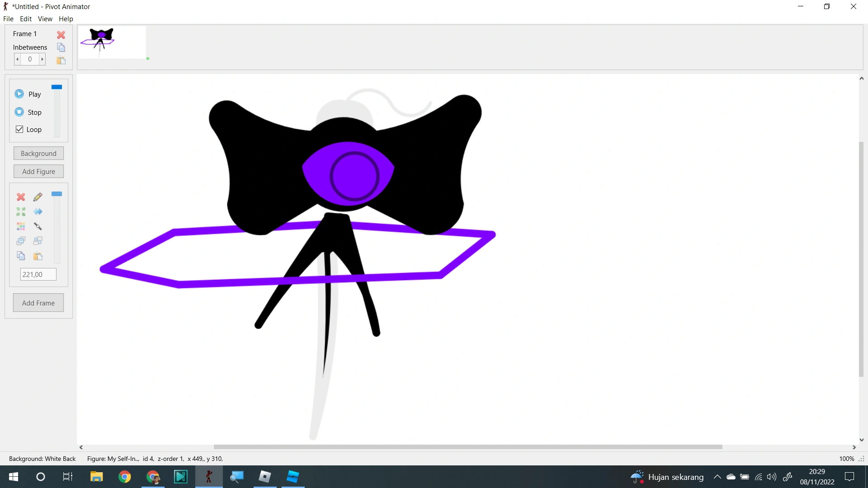Delete the selected figure with red X
The image size is (868, 488).
21,197
